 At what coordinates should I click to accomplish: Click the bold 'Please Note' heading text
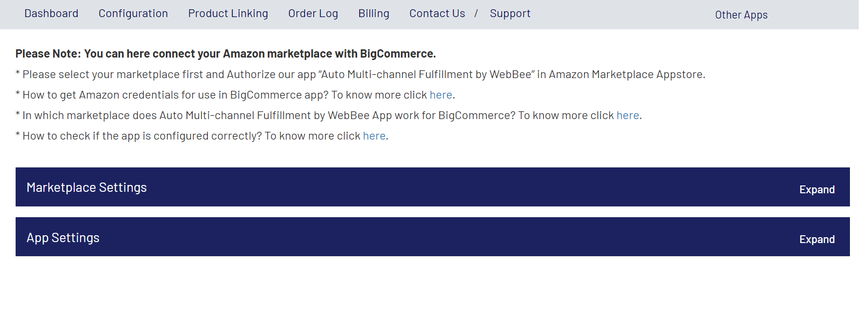pos(225,54)
